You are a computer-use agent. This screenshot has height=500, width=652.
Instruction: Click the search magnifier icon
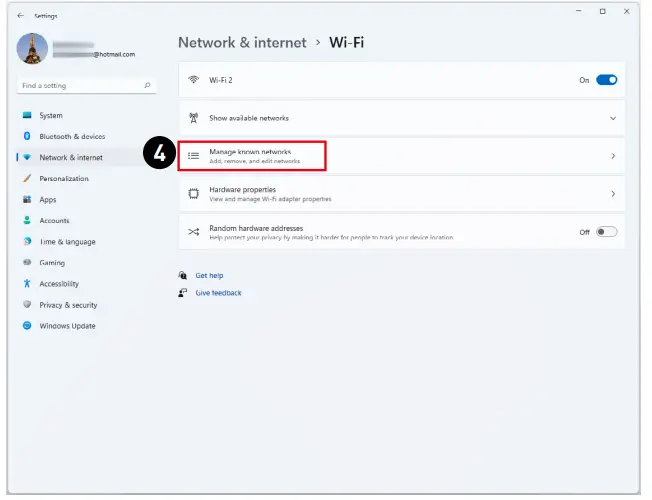coord(148,86)
